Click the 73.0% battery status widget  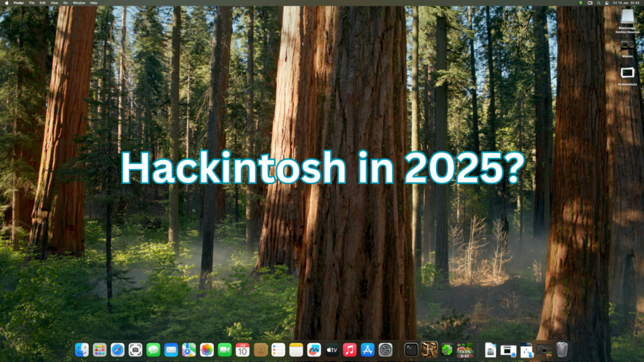coord(465,351)
